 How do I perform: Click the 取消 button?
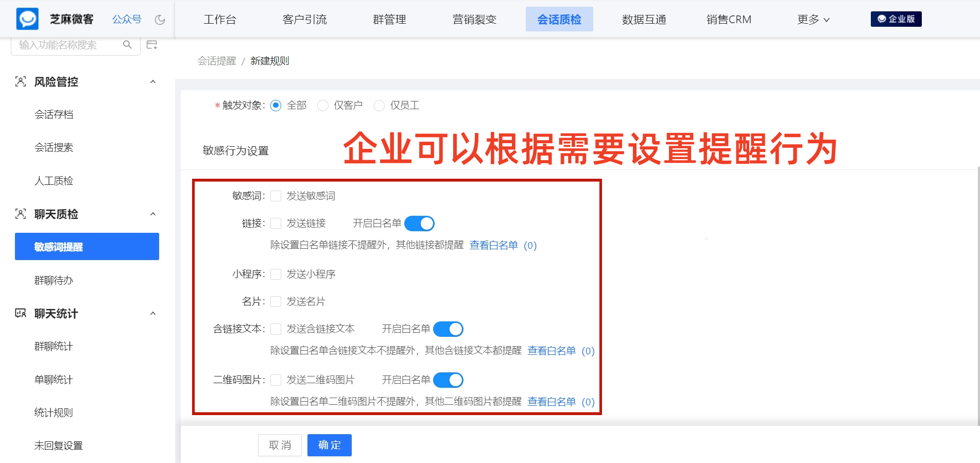[280, 445]
